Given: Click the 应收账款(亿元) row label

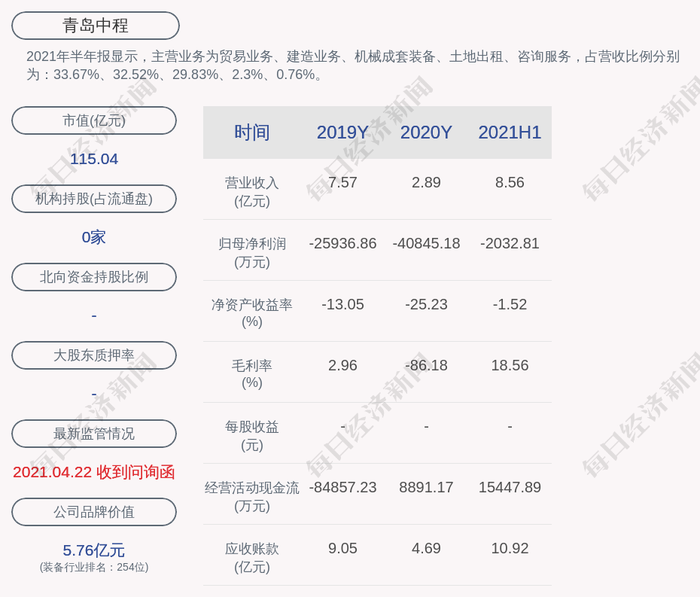Looking at the screenshot, I should [x=252, y=558].
